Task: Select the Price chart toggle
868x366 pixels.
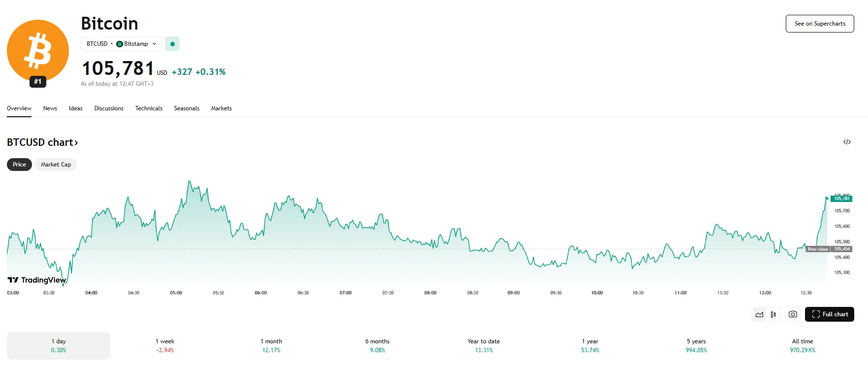Action: [19, 165]
